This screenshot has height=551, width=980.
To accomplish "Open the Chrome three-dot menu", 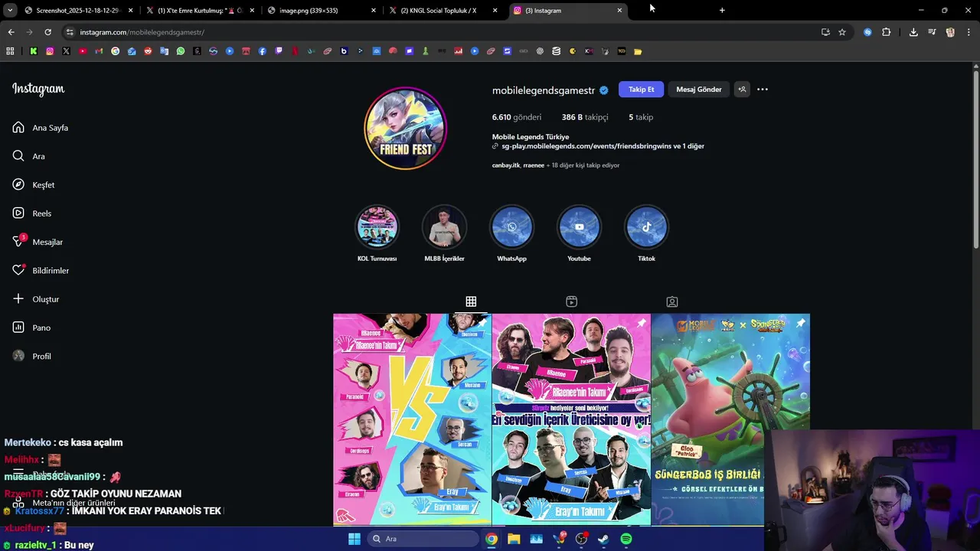I will (x=969, y=32).
